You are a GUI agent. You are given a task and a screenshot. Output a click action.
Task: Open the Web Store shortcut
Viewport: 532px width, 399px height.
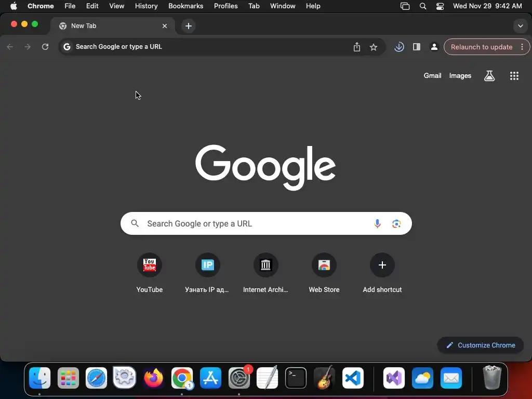(x=324, y=273)
